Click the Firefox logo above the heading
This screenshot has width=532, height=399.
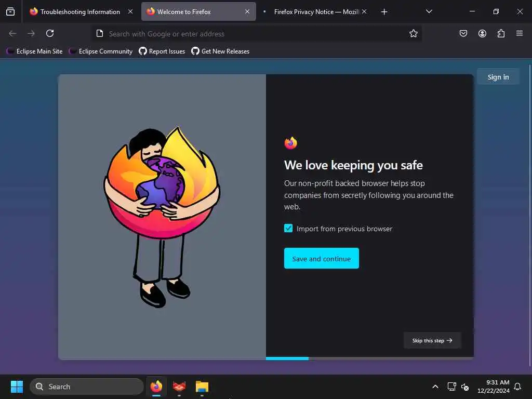coord(291,143)
